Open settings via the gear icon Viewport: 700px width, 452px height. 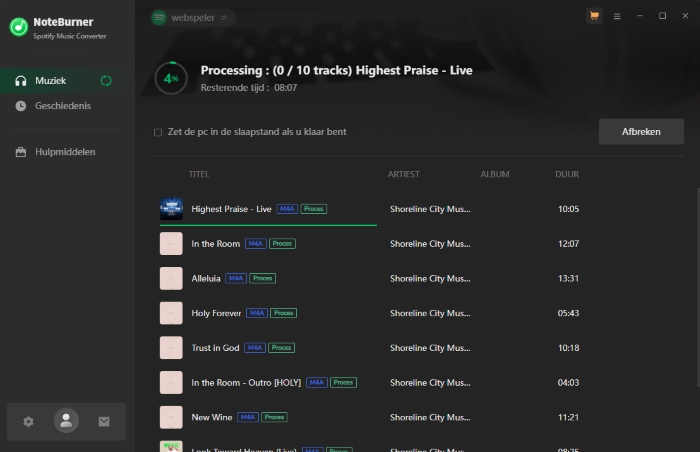28,421
